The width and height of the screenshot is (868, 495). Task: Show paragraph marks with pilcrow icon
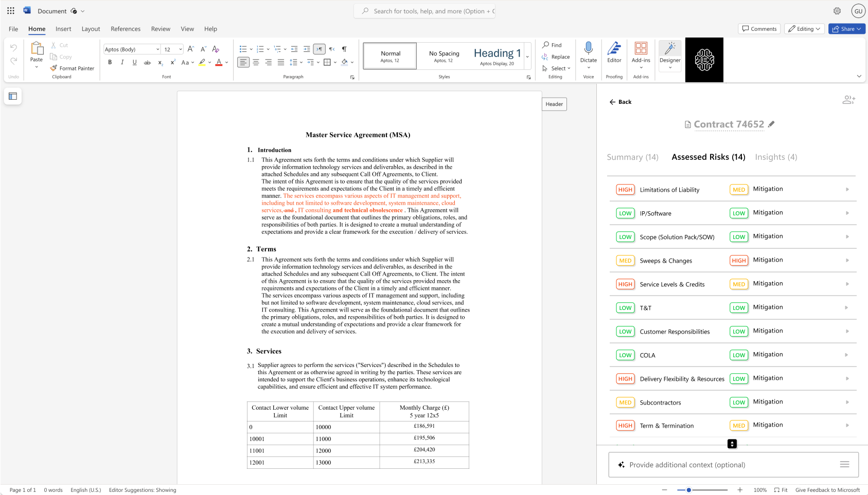tap(344, 49)
